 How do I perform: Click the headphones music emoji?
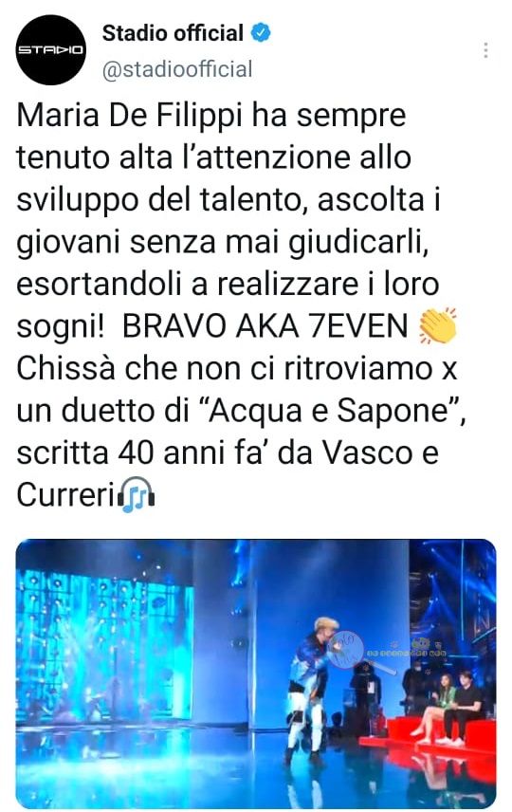[x=137, y=494]
